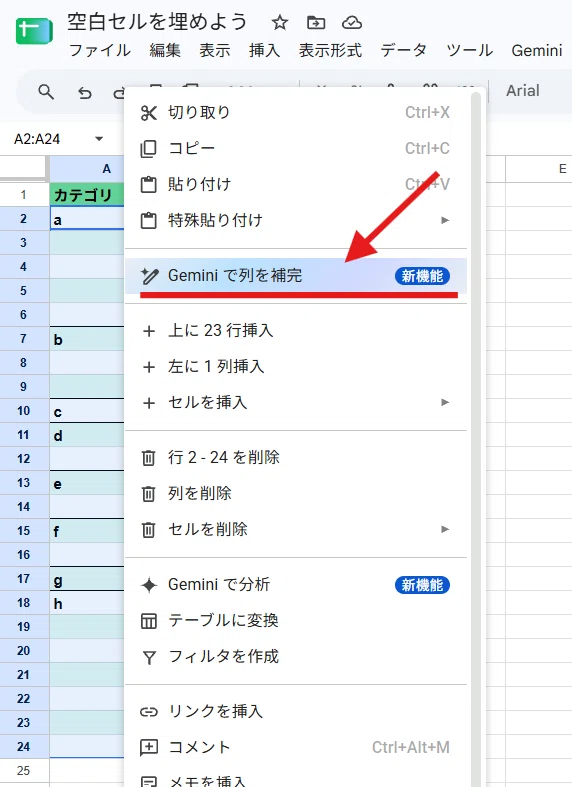Click the clipboard icon beside 貼り付け
Screen dimensions: 572x787
click(x=149, y=185)
